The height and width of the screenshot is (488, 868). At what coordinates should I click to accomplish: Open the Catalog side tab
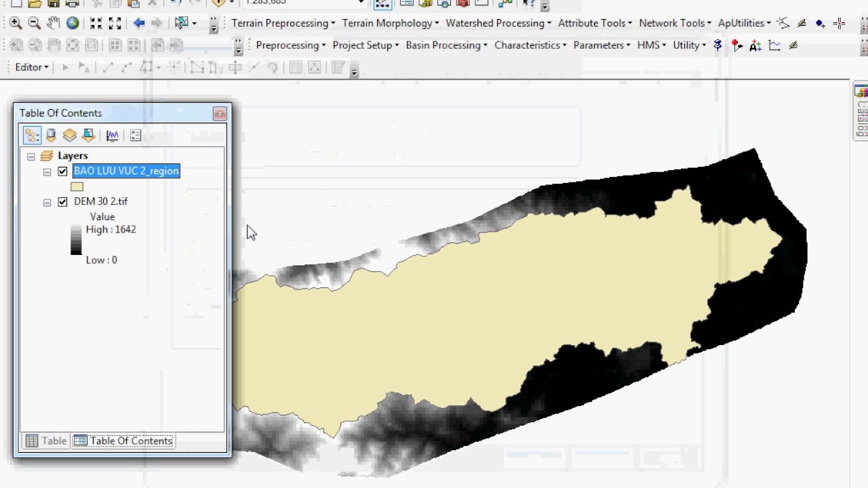861,112
